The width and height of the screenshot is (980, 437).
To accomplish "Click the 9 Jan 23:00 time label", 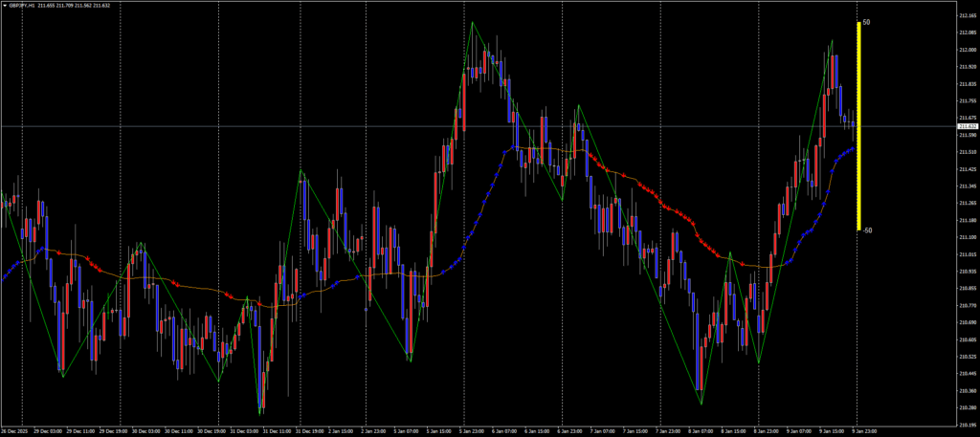I will click(864, 430).
